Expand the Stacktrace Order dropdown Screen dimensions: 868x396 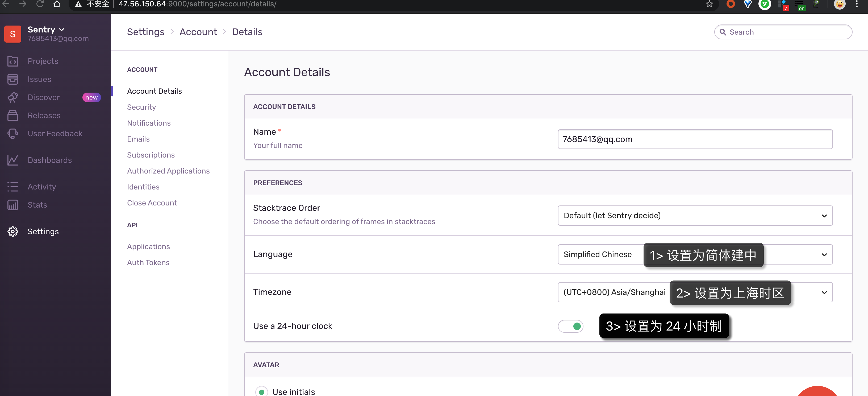click(695, 216)
